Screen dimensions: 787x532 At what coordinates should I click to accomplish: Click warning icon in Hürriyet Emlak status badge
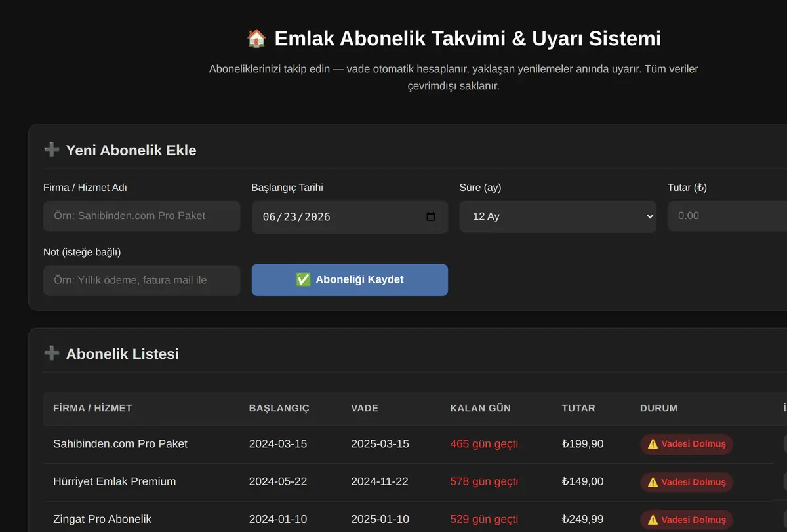click(x=653, y=482)
